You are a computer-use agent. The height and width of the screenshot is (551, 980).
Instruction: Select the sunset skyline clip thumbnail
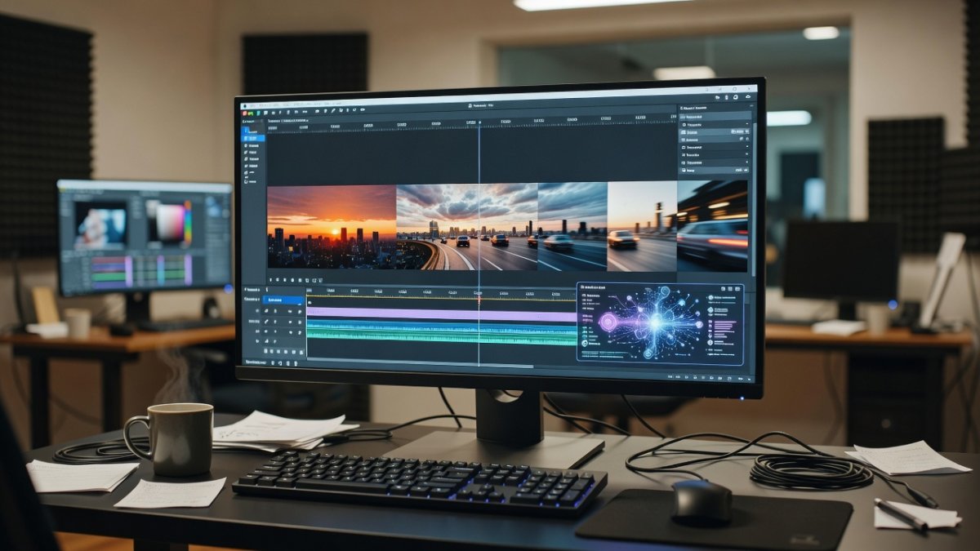coord(332,227)
